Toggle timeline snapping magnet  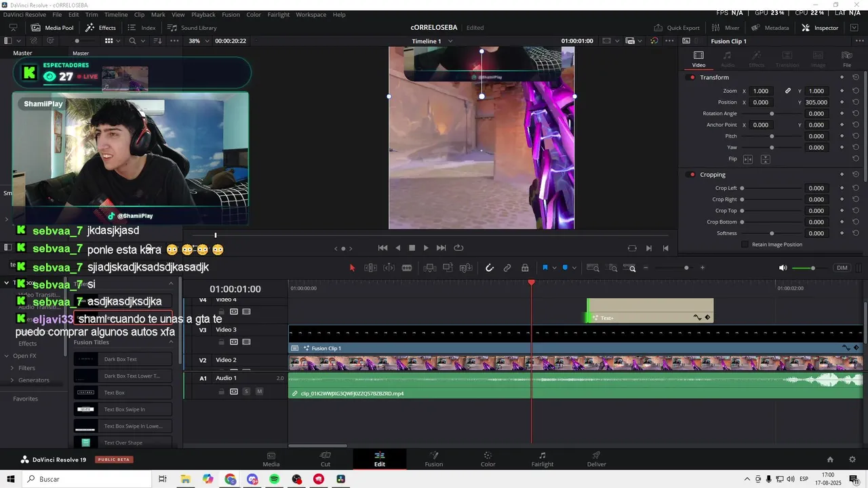489,268
